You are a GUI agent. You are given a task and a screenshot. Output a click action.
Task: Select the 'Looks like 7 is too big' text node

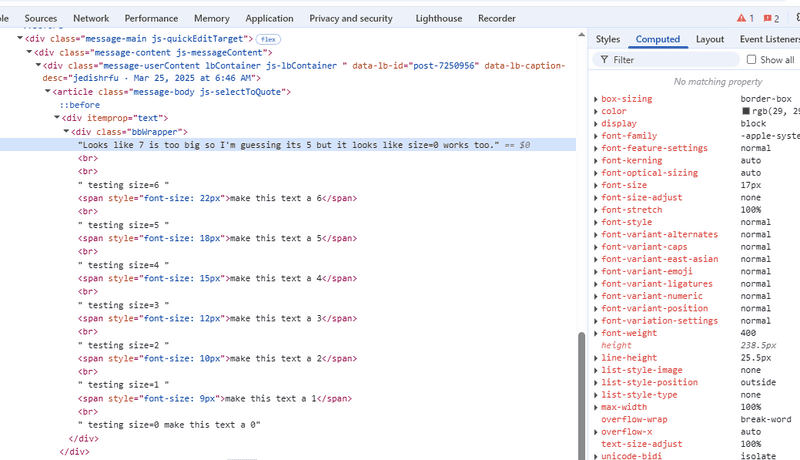pos(288,145)
